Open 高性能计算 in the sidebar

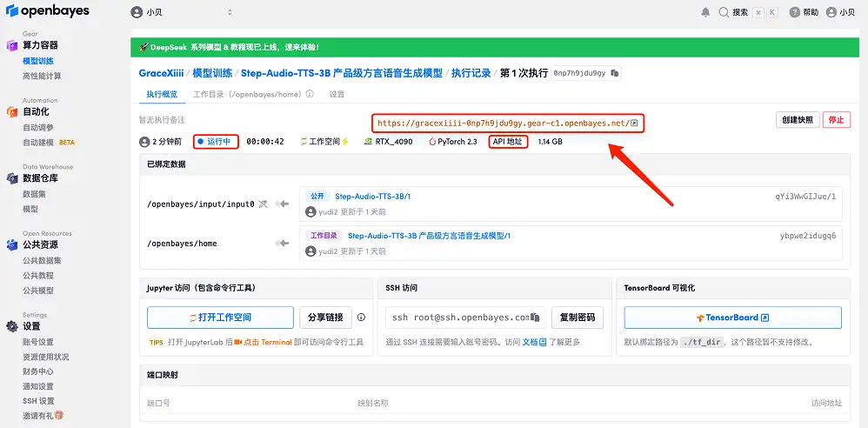42,76
